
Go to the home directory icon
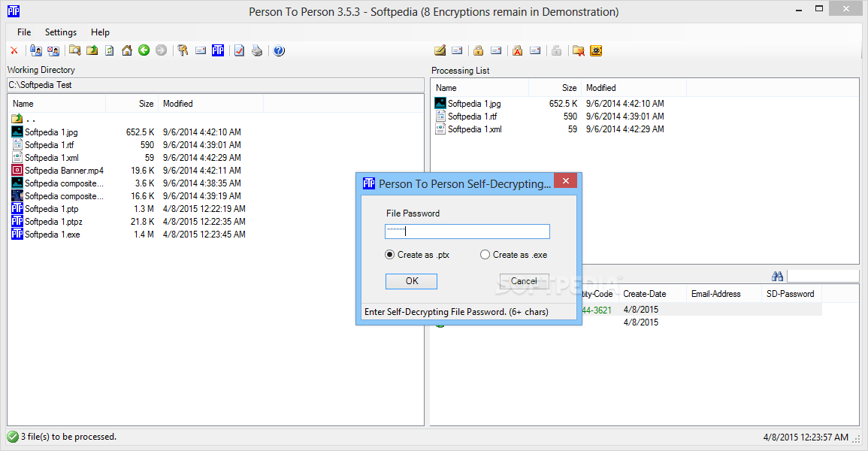(x=127, y=51)
